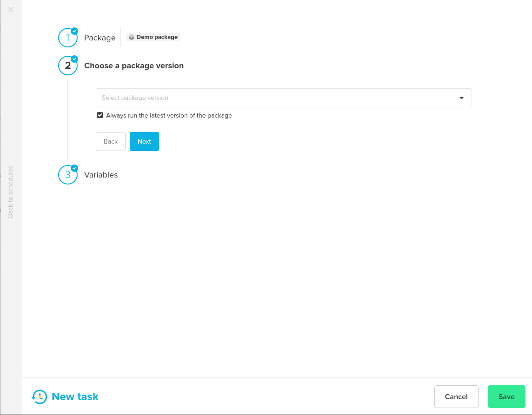Click the package version dropdown arrow
Viewport: 532px width, 415px height.
[461, 98]
